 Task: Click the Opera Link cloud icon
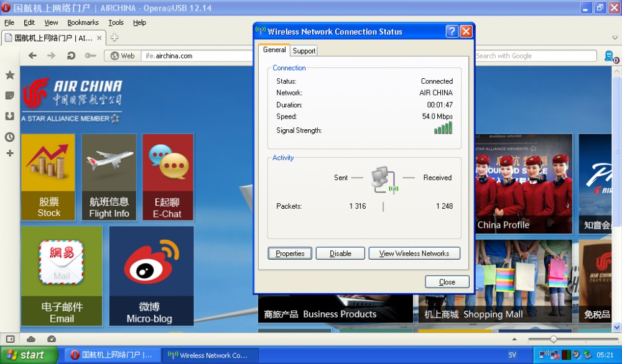[31, 339]
